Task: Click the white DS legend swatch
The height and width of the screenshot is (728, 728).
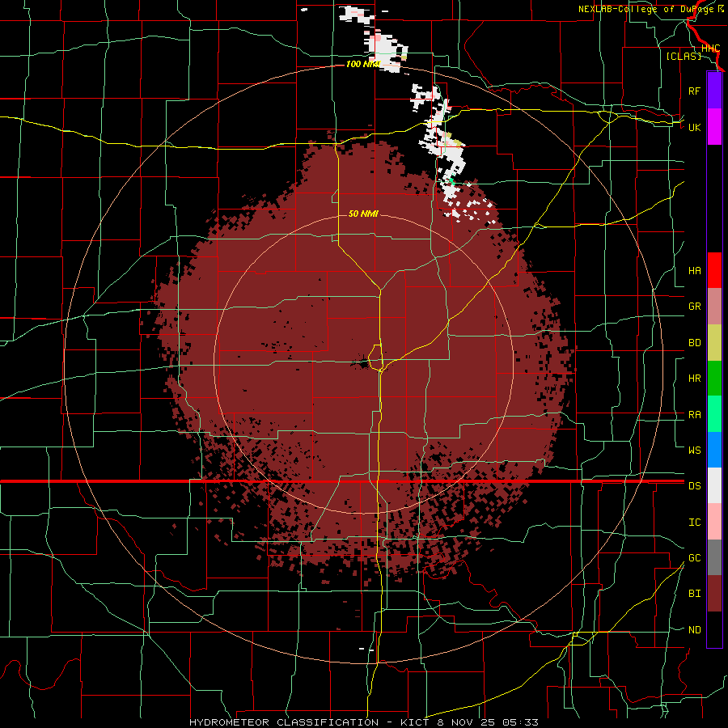Action: pyautogui.click(x=714, y=485)
